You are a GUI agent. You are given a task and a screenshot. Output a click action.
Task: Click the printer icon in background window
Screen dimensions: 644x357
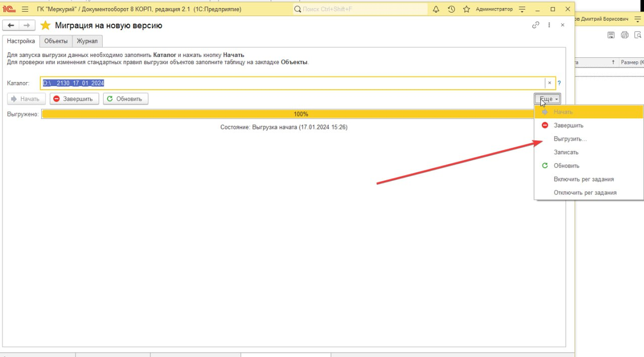[625, 35]
